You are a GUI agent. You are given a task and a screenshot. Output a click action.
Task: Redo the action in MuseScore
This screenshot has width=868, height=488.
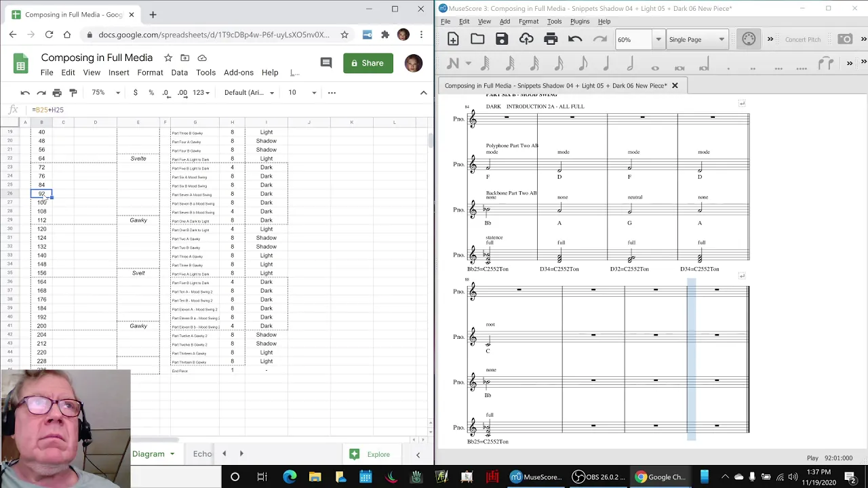tap(599, 39)
